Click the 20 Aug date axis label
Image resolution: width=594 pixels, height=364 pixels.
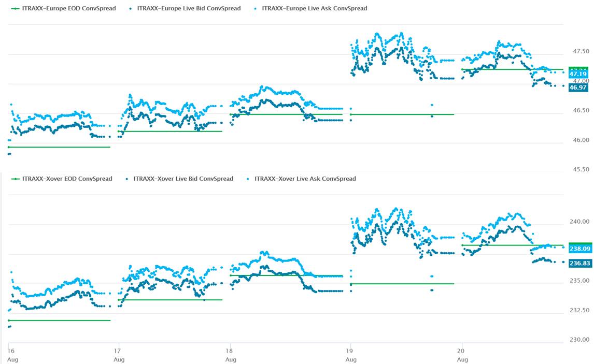pyautogui.click(x=462, y=355)
